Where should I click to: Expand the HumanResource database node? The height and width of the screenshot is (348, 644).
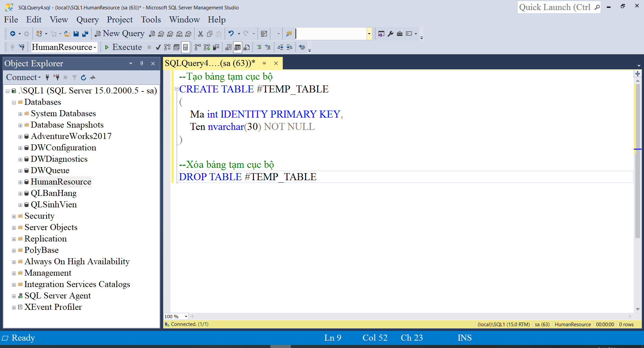(20, 182)
